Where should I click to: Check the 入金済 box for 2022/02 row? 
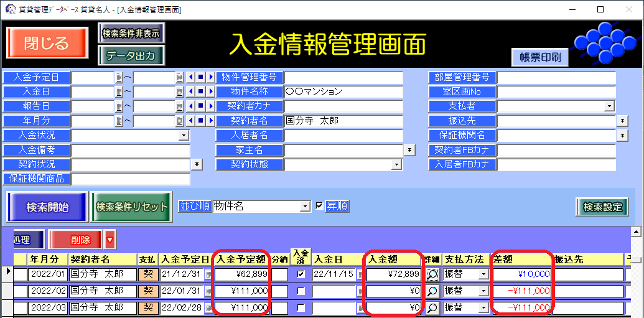301,291
